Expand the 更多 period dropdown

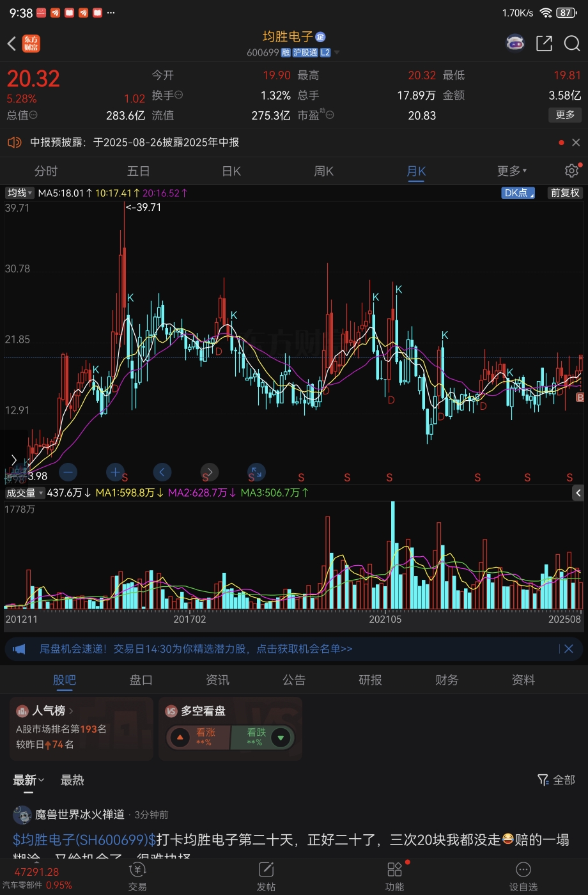point(513,171)
